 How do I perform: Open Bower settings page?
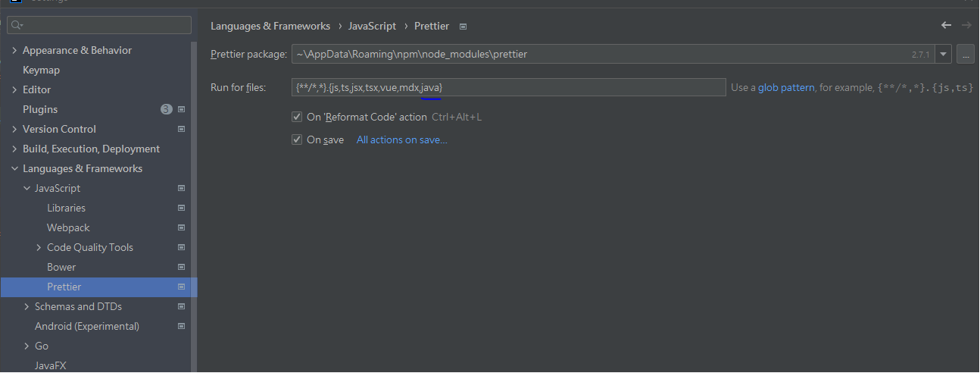[61, 267]
